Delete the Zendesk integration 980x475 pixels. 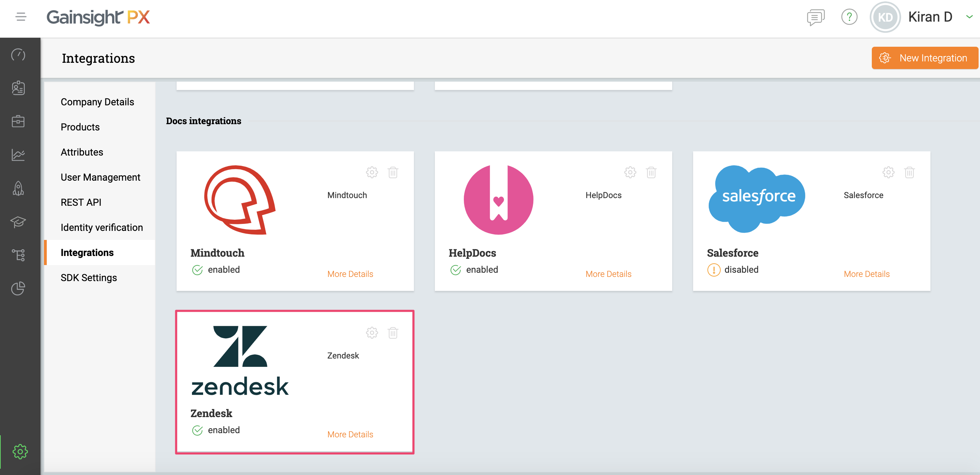(393, 333)
